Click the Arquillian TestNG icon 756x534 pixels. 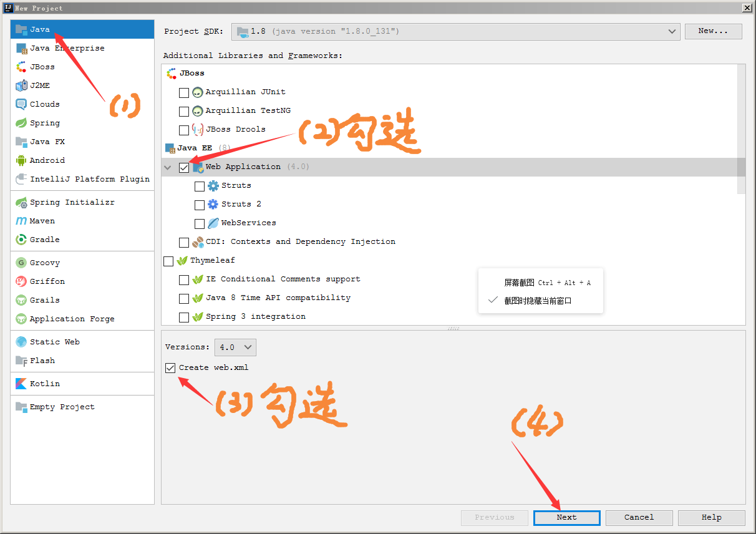tap(198, 110)
